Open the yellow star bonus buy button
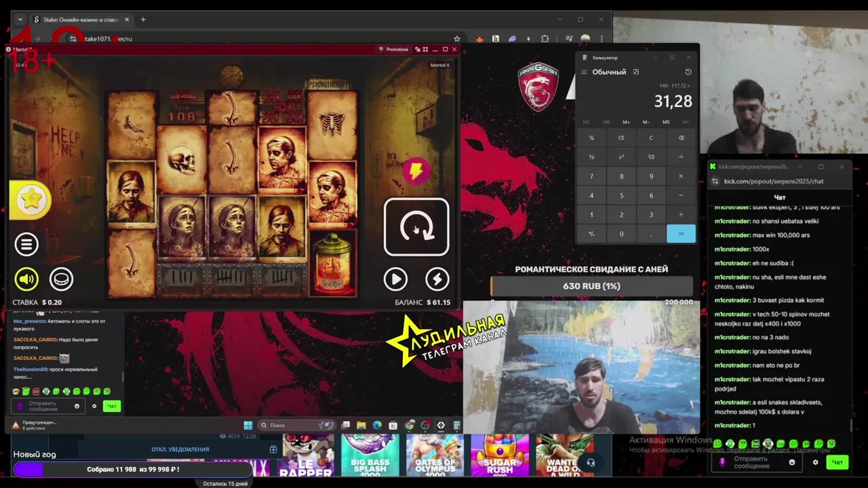Screen dimensions: 868x488 click(x=31, y=200)
